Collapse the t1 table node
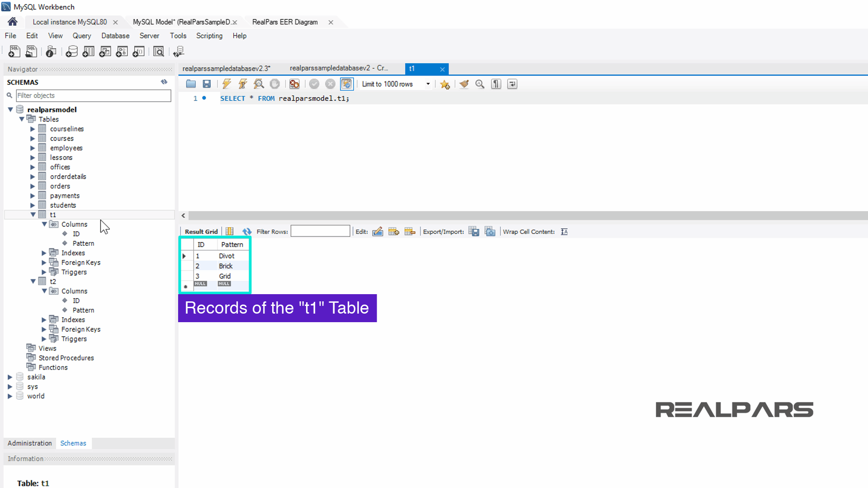This screenshot has width=868, height=488. (x=33, y=215)
